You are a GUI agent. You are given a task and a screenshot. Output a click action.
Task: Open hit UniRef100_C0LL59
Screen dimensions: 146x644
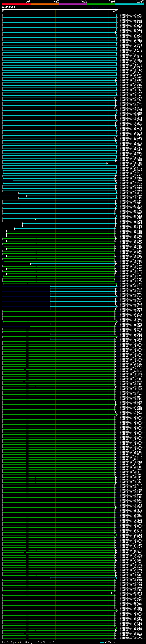pyautogui.click(x=131, y=15)
